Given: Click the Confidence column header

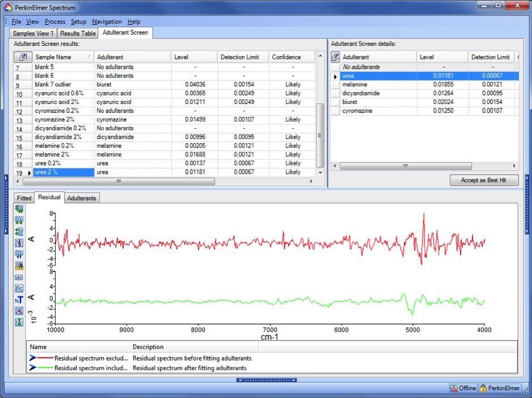Looking at the screenshot, I should [x=292, y=57].
